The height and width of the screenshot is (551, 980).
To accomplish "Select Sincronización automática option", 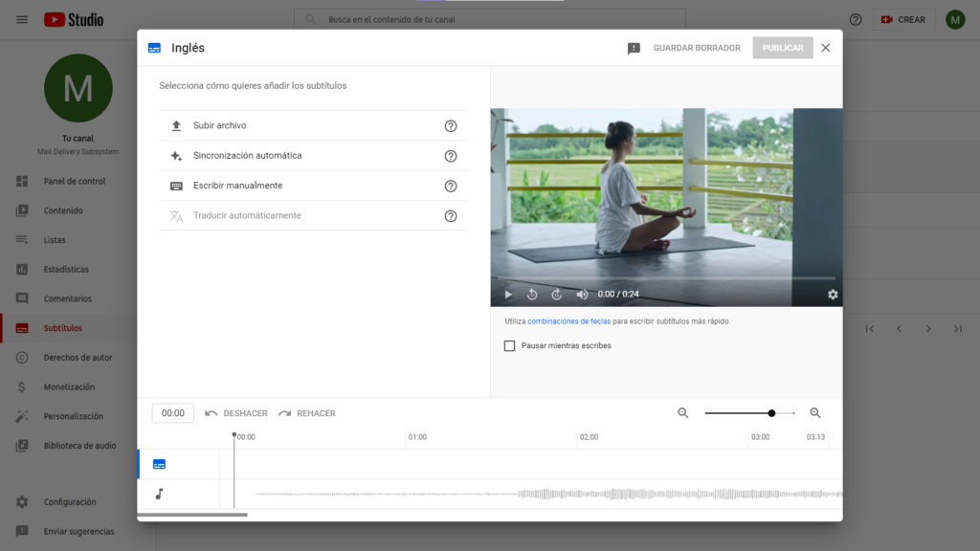I will (x=247, y=156).
